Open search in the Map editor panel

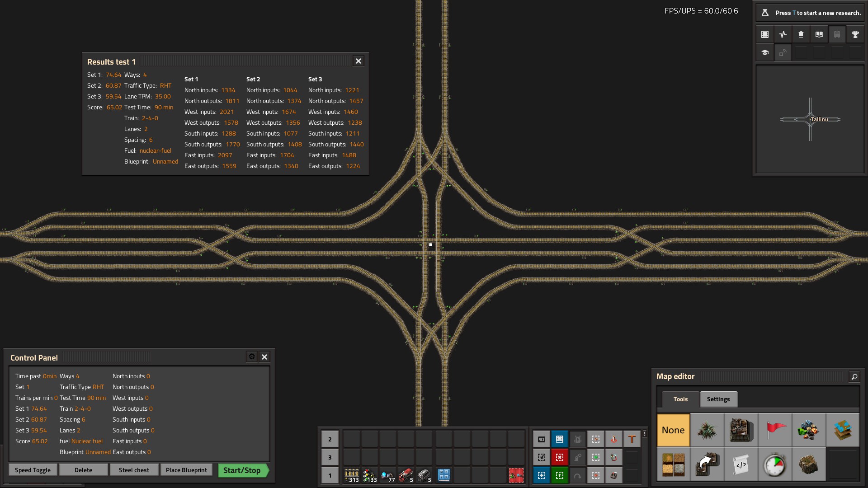pyautogui.click(x=854, y=376)
